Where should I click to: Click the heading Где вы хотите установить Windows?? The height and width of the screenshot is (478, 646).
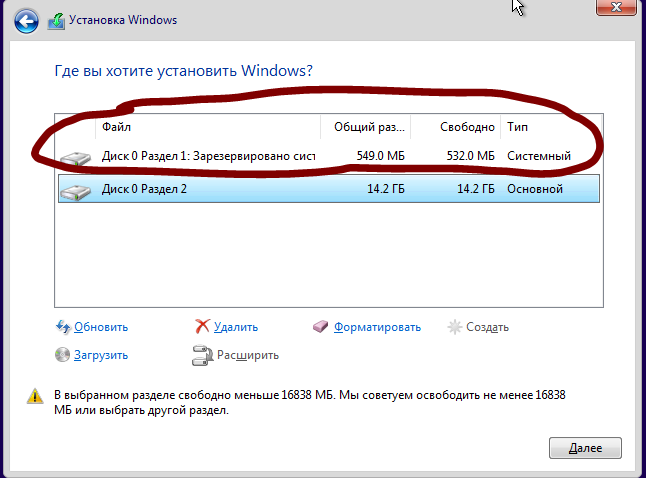tap(183, 71)
